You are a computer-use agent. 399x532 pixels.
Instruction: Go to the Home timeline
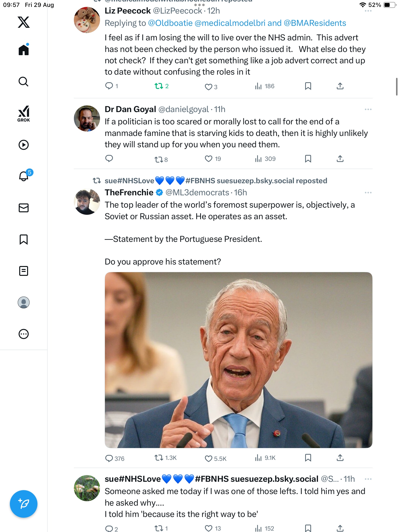[x=24, y=50]
